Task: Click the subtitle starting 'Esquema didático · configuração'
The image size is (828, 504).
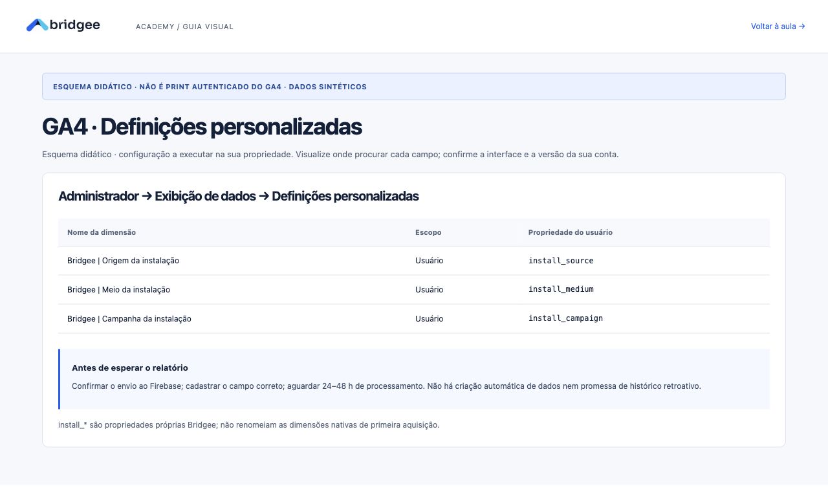Action: point(330,155)
